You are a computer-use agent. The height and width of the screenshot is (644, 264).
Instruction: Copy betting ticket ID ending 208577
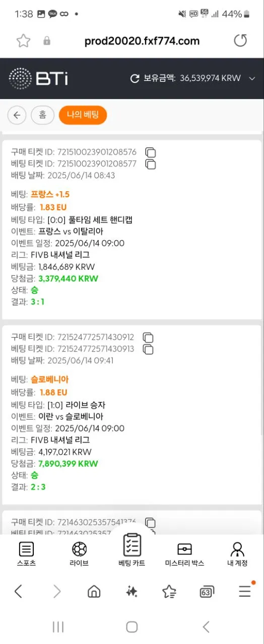click(x=150, y=164)
